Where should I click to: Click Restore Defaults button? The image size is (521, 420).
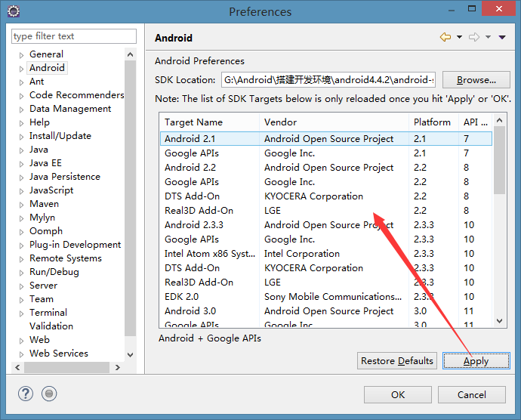[397, 361]
